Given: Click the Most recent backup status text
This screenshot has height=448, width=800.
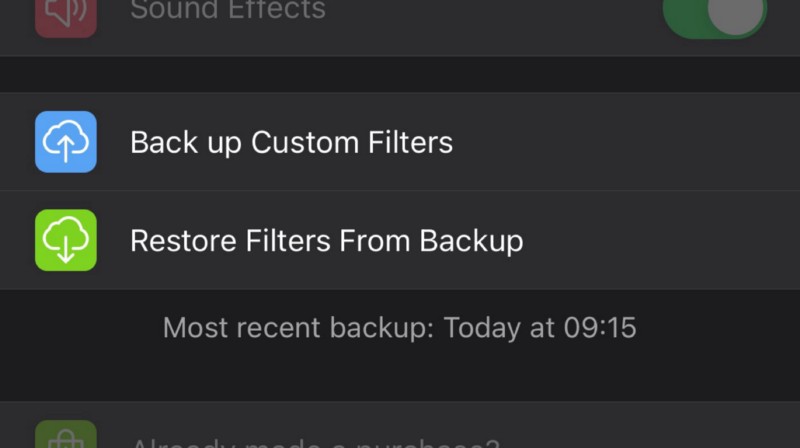Looking at the screenshot, I should click(x=399, y=327).
